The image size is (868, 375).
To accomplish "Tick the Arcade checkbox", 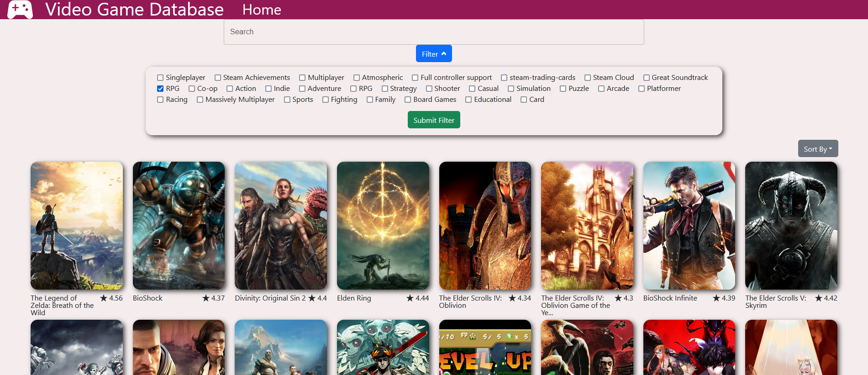I will tap(601, 89).
